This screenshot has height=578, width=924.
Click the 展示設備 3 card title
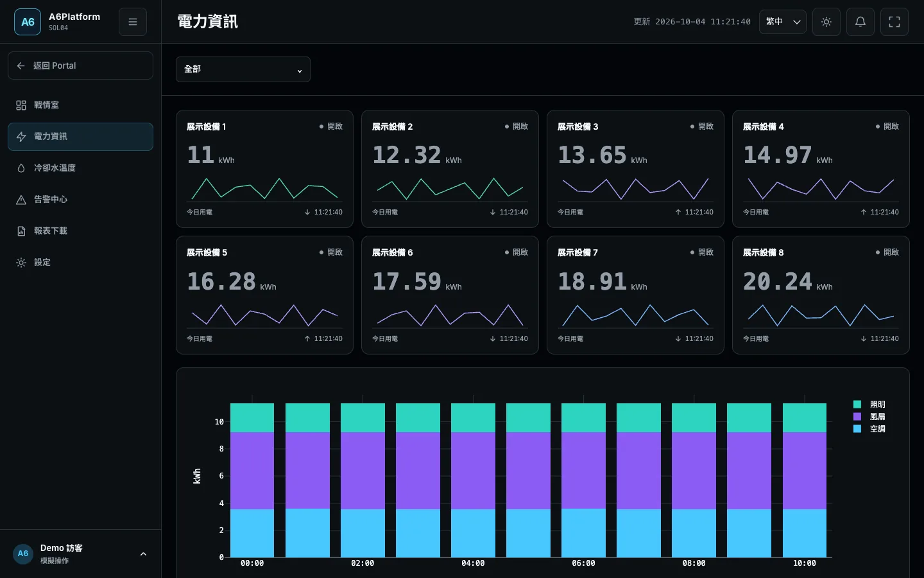[577, 127]
